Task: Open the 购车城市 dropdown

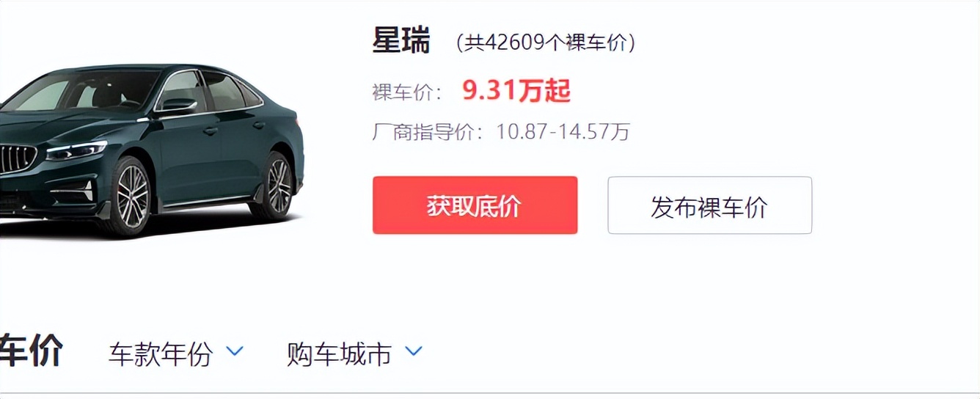Action: pyautogui.click(x=355, y=354)
